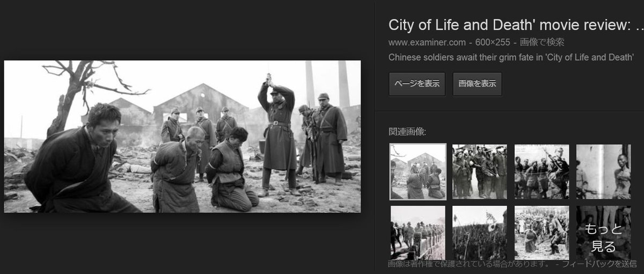Screen dimensions: 644x274
Task: Click the 'City of Life and Death' title link
Action: pyautogui.click(x=516, y=25)
